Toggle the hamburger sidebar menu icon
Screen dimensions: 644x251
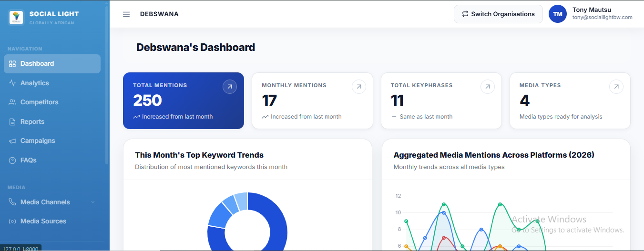click(126, 14)
